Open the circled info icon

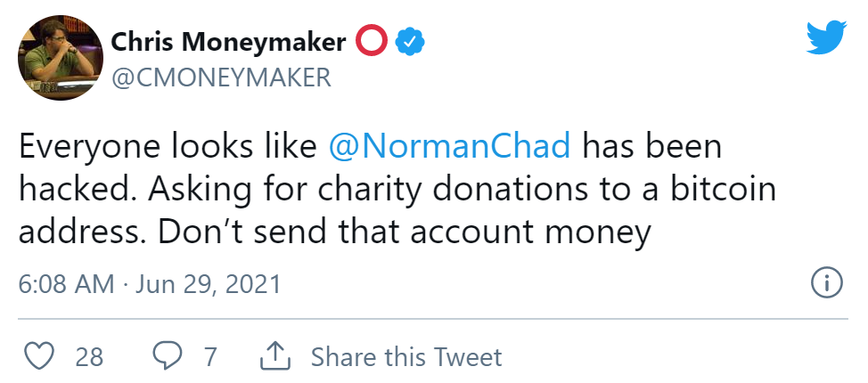(826, 283)
